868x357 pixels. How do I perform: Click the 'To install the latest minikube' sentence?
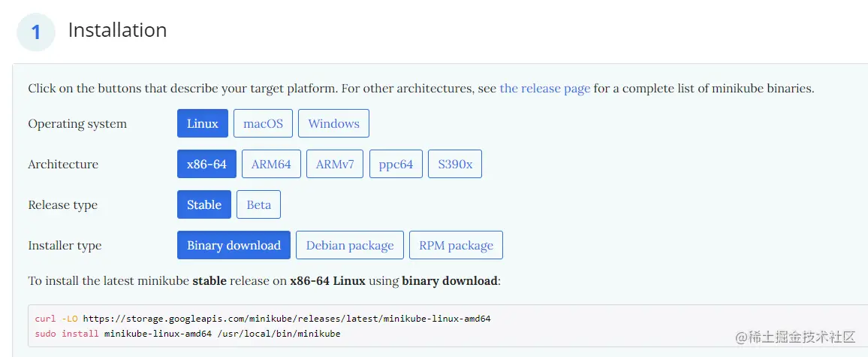pyautogui.click(x=264, y=281)
